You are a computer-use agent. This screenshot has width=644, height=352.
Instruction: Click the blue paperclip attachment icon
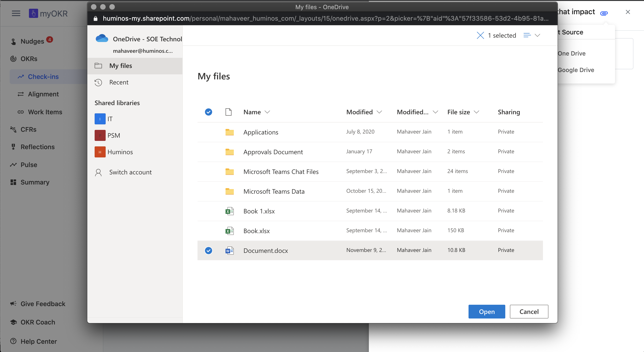pyautogui.click(x=604, y=13)
